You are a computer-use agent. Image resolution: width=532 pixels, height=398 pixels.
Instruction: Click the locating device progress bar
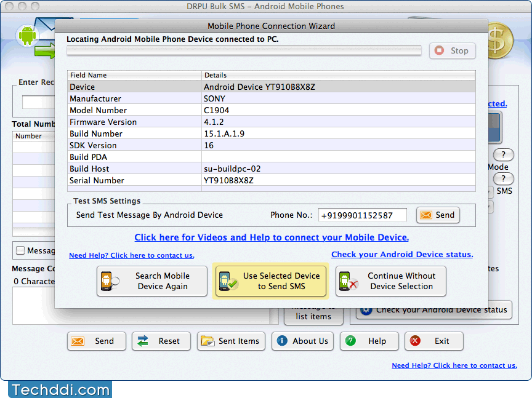pyautogui.click(x=244, y=50)
